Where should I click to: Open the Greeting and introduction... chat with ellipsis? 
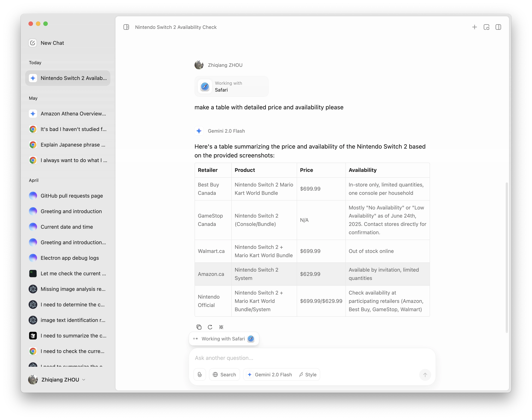click(68, 242)
